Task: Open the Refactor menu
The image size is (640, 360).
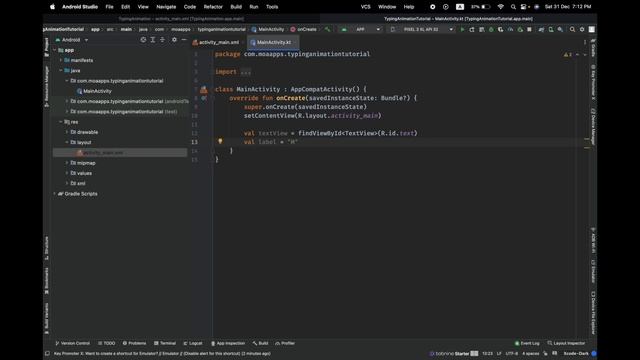Action: (213, 7)
